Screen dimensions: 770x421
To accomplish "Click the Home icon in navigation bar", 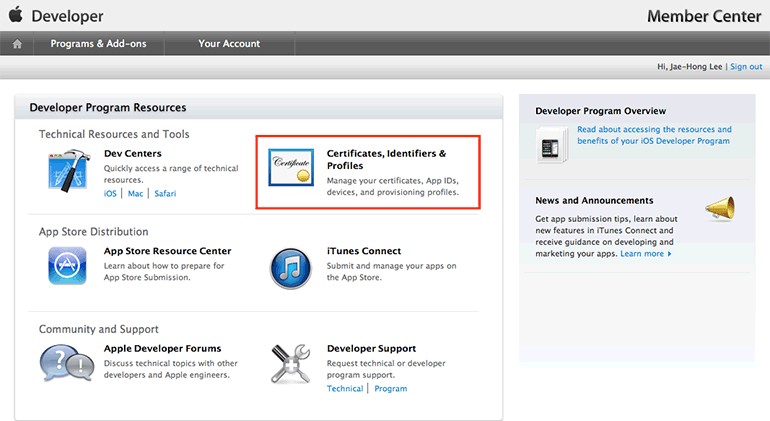I will [x=17, y=44].
